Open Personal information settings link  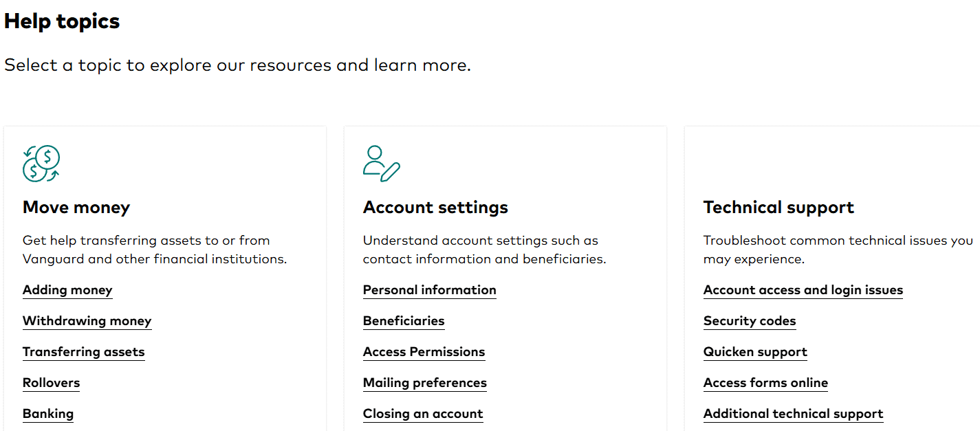coord(429,290)
